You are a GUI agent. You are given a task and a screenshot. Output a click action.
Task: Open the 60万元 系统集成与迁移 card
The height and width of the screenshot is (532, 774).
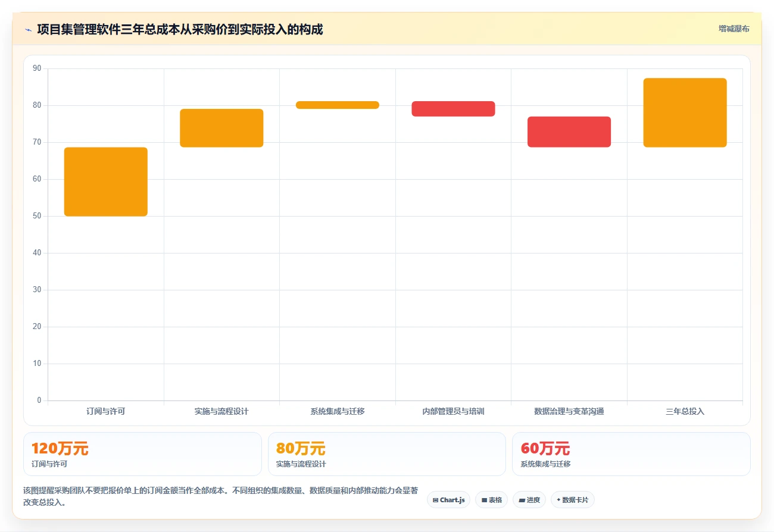pos(631,454)
